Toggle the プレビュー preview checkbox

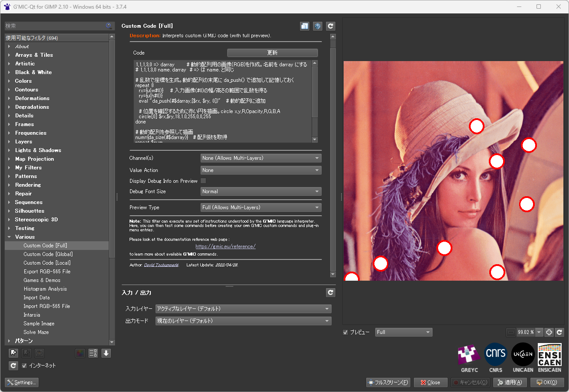tap(345, 332)
